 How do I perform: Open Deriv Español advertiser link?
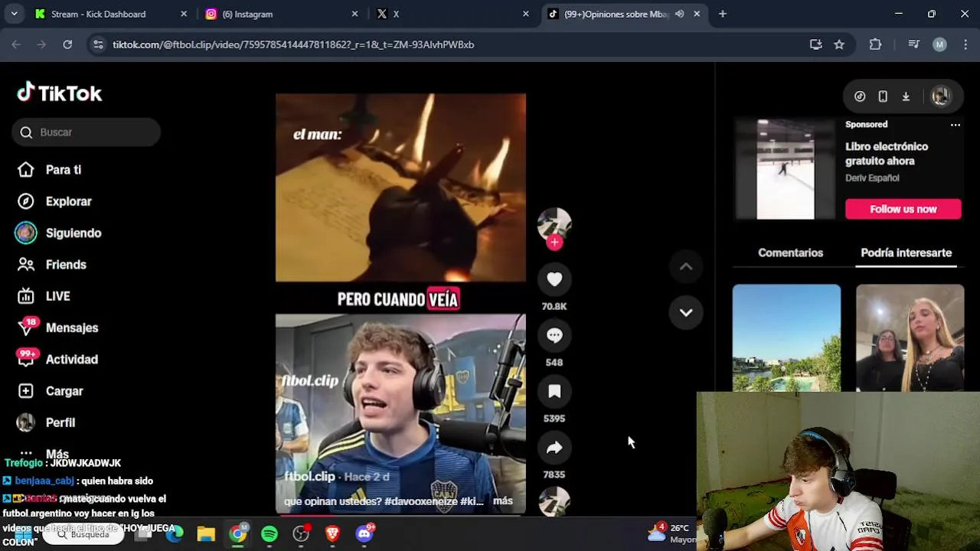[x=872, y=178]
